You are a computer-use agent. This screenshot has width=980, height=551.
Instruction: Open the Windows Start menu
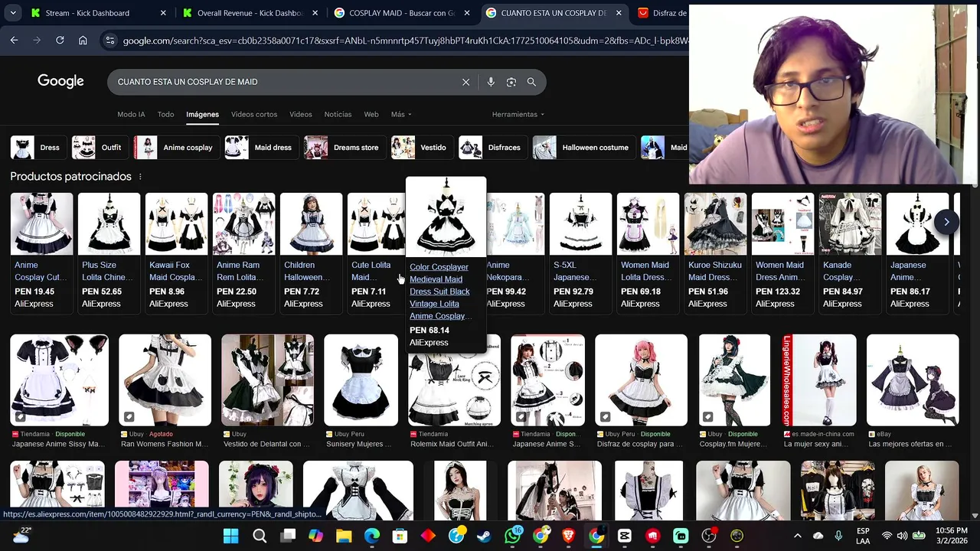[x=230, y=536]
